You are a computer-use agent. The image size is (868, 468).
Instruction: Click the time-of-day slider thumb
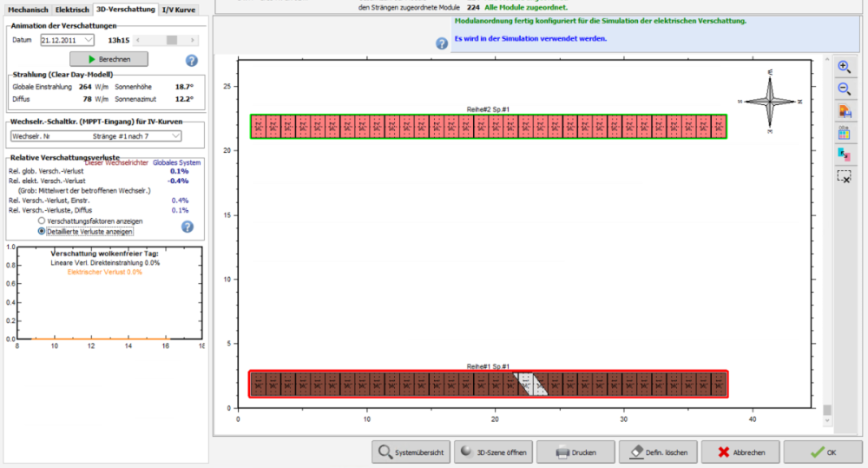[x=172, y=40]
